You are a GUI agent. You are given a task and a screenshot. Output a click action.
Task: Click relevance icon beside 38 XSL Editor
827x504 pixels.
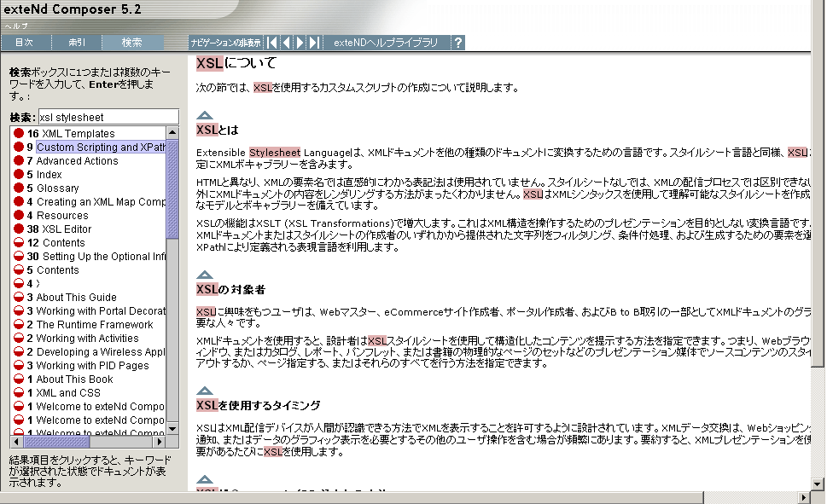click(x=19, y=229)
